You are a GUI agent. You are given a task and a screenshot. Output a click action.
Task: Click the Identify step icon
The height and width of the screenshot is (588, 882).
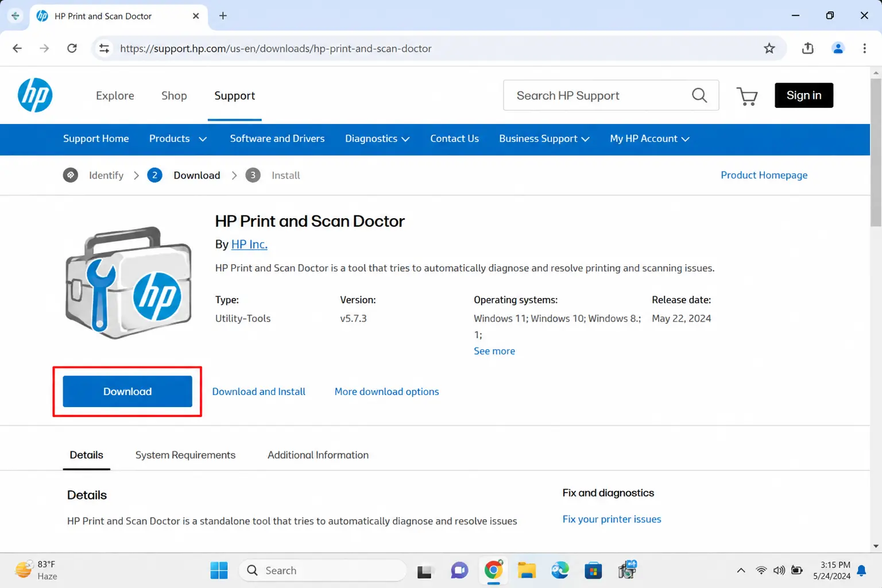pyautogui.click(x=71, y=175)
